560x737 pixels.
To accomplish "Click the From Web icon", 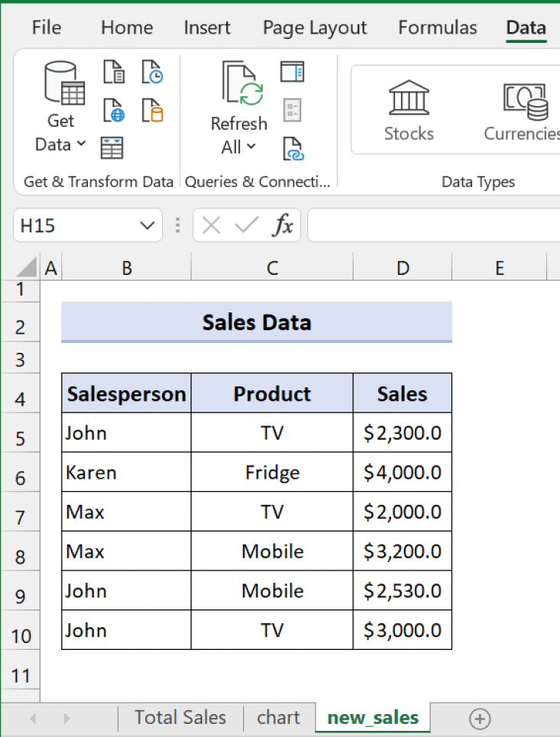I will 113,112.
